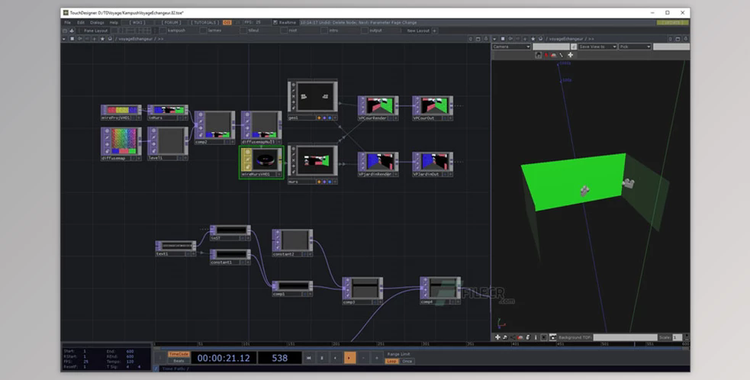Toggle the geo1 blue display flag
Image resolution: width=750 pixels, height=380 pixels.
tap(330, 117)
